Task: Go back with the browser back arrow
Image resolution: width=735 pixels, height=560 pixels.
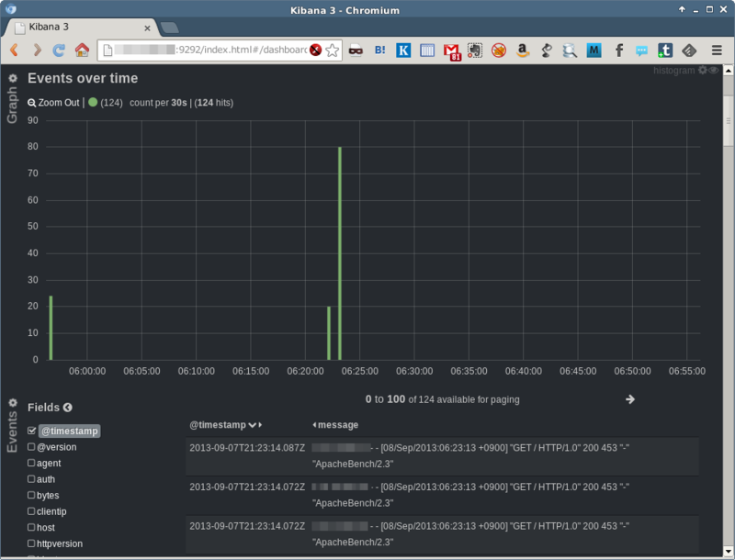Action: [14, 50]
